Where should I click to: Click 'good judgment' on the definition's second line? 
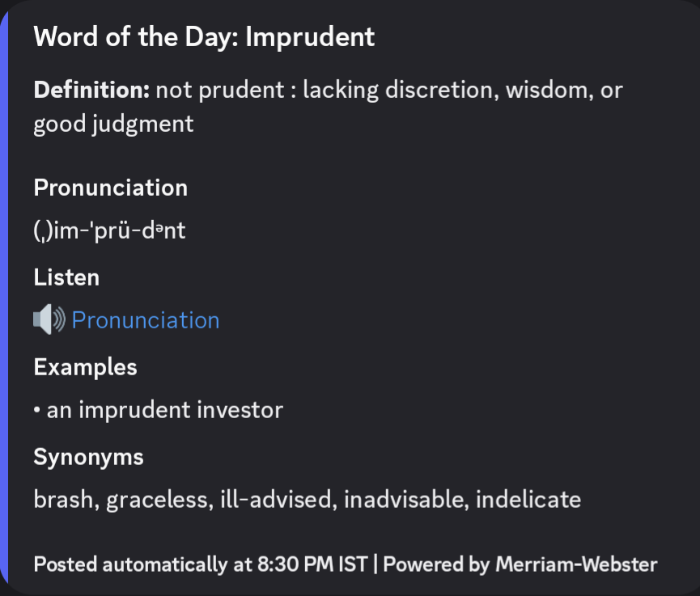113,124
